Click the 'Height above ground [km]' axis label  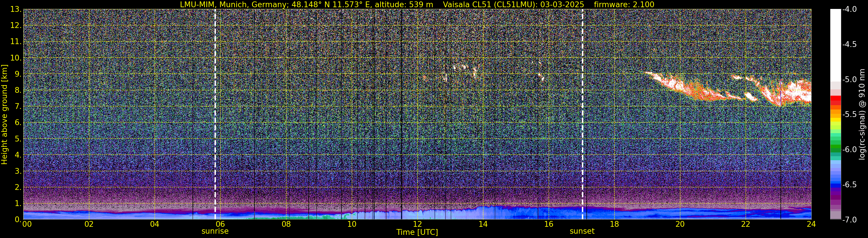click(4, 114)
